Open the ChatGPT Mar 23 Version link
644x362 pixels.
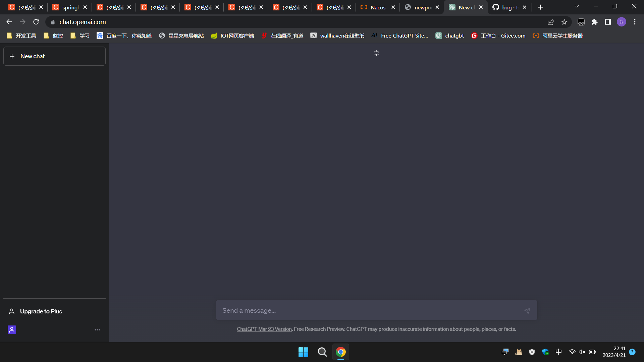[264, 329]
